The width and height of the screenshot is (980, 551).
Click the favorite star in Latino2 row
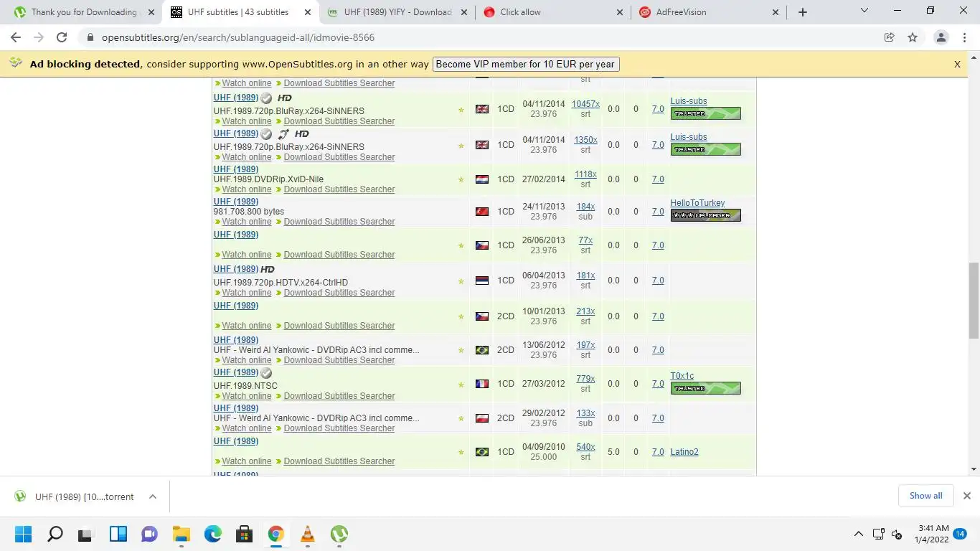coord(461,453)
